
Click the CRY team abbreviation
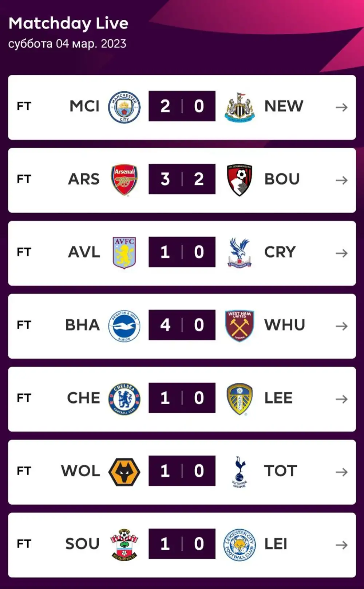(x=280, y=252)
